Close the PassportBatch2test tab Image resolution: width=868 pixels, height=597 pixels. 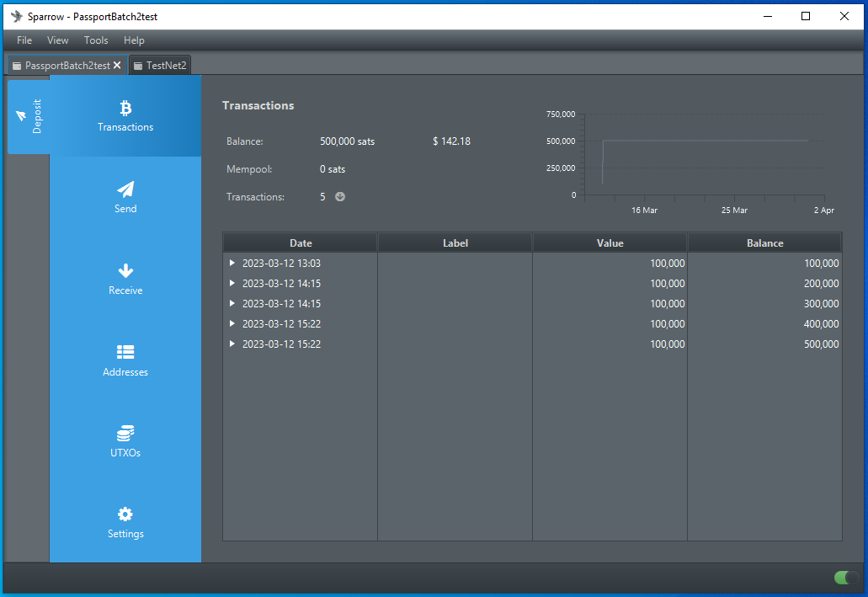tap(117, 66)
